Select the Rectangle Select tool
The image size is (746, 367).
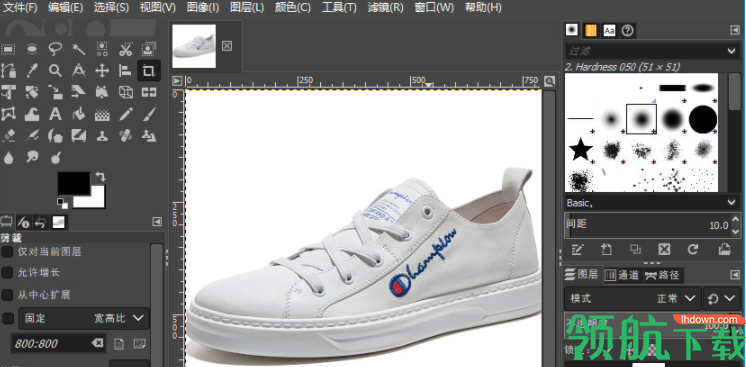(x=9, y=49)
